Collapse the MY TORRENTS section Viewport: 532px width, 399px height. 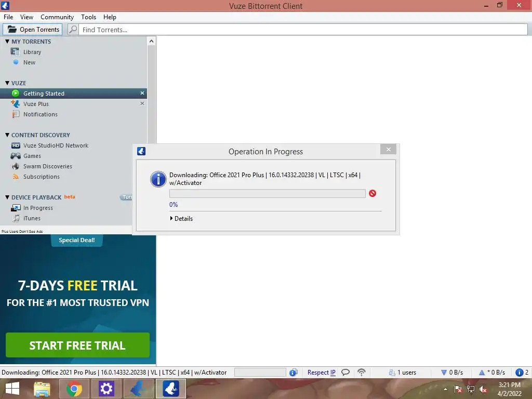click(x=7, y=41)
